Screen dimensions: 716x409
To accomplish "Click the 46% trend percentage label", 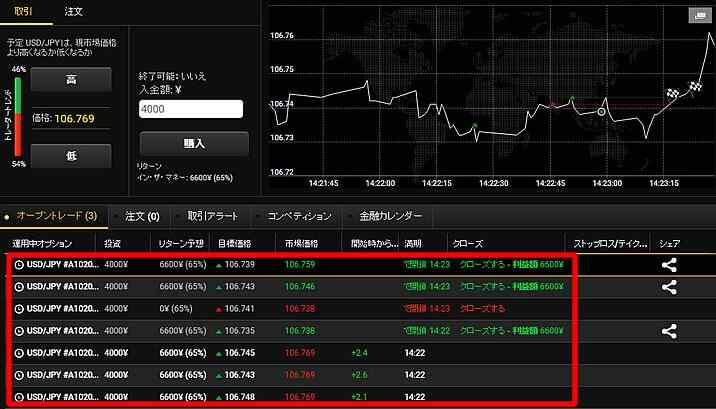I will [19, 69].
